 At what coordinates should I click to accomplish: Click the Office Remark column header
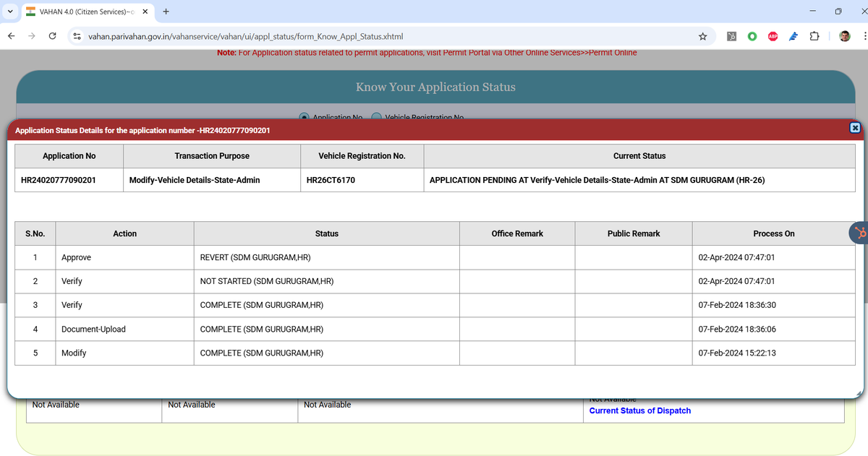click(517, 233)
